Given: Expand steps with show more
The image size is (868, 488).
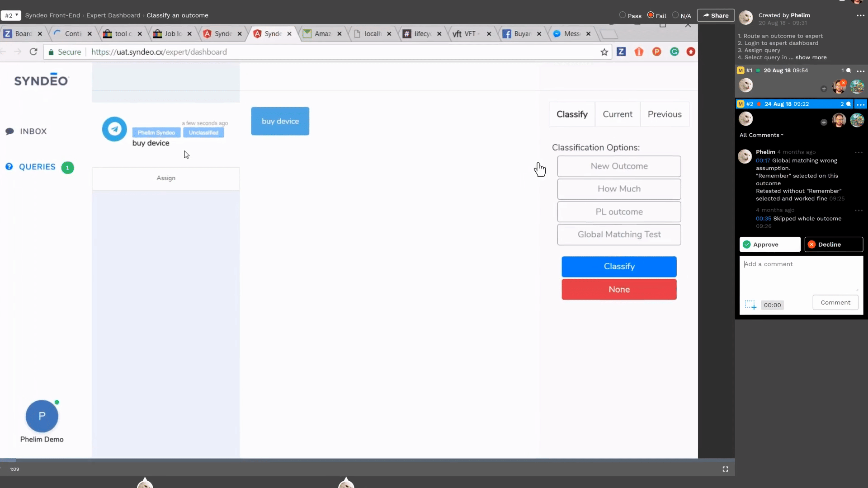Looking at the screenshot, I should pos(811,57).
